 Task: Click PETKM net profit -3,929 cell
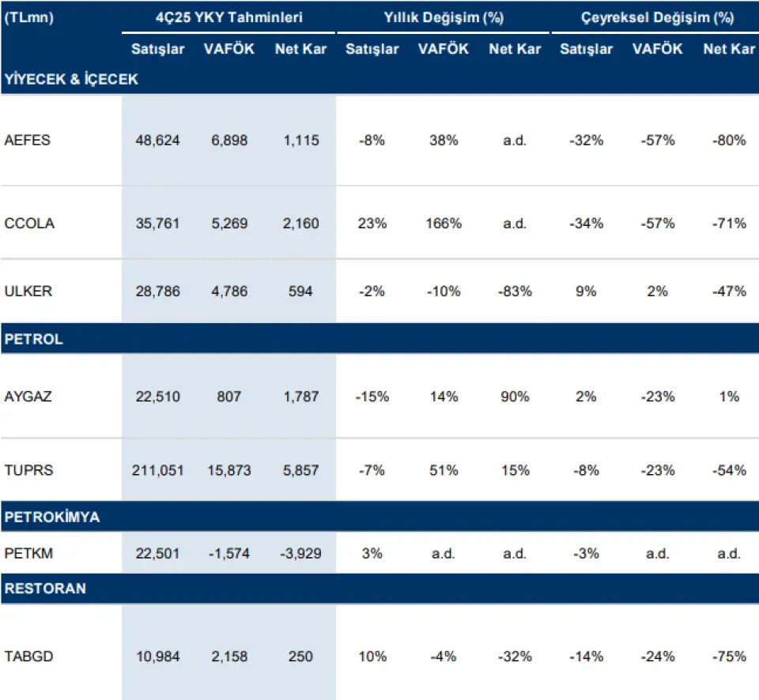tap(300, 553)
